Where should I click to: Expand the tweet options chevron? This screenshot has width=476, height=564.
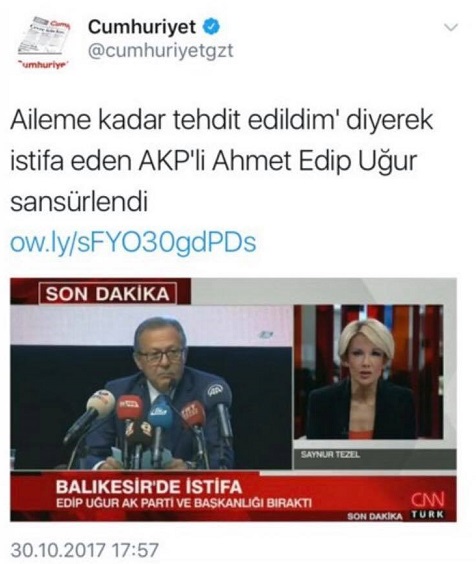[x=451, y=27]
